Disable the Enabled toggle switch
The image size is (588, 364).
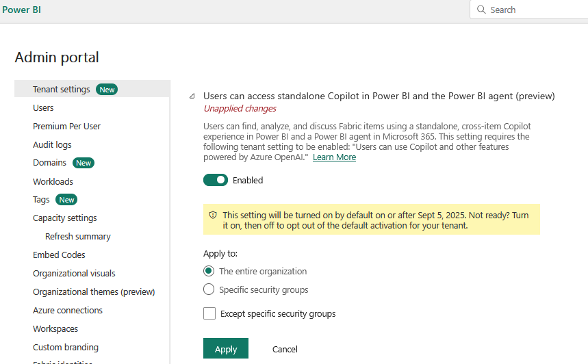pos(215,180)
